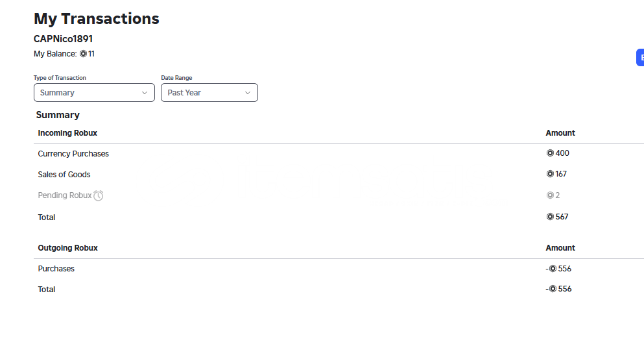Image resolution: width=644 pixels, height=361 pixels.
Task: Click the grayed Robux icon beside 2
Action: click(550, 195)
